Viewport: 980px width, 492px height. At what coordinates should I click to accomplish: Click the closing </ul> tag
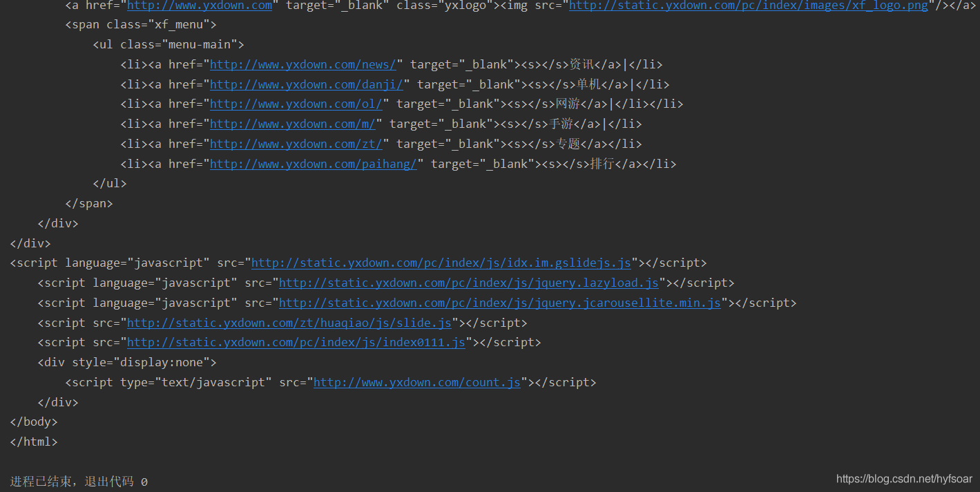(x=110, y=184)
